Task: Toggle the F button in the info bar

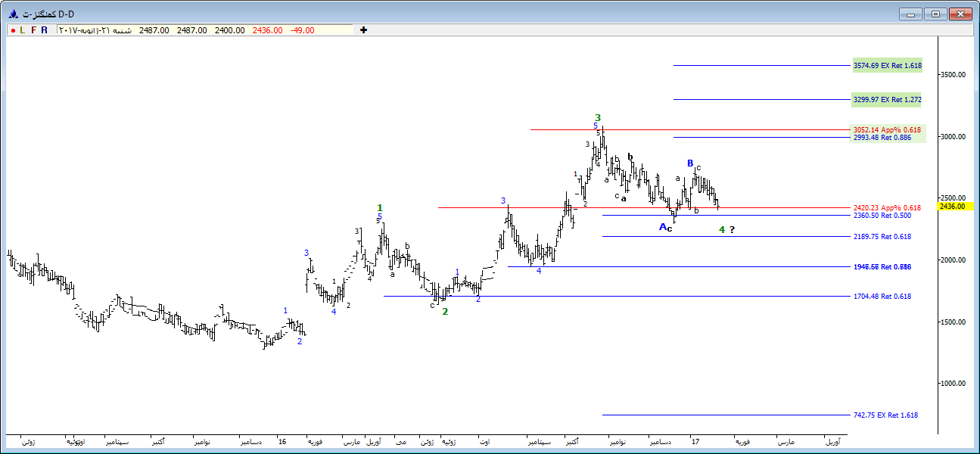Action: click(33, 30)
